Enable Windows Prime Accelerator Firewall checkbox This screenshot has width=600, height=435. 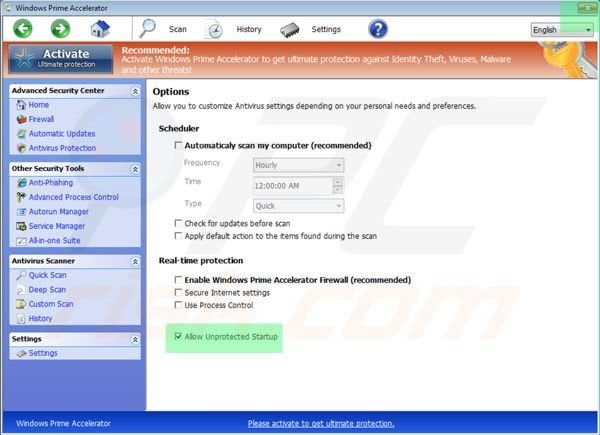[178, 280]
